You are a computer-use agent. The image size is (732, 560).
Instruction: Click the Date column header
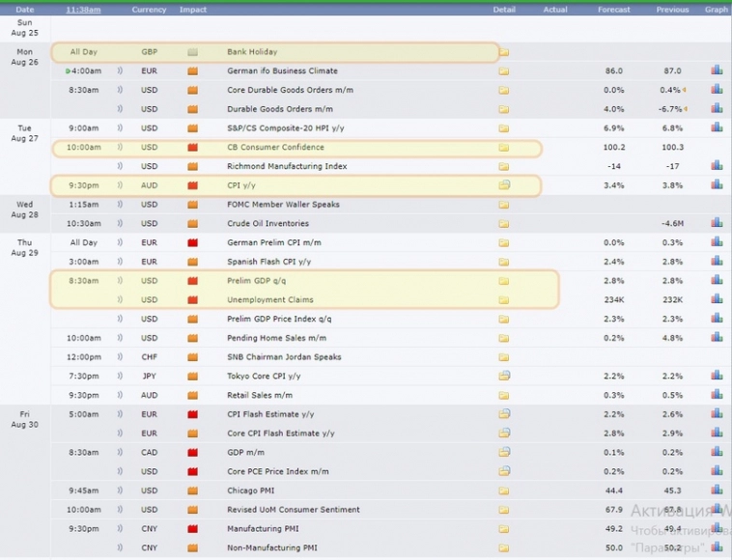[25, 10]
